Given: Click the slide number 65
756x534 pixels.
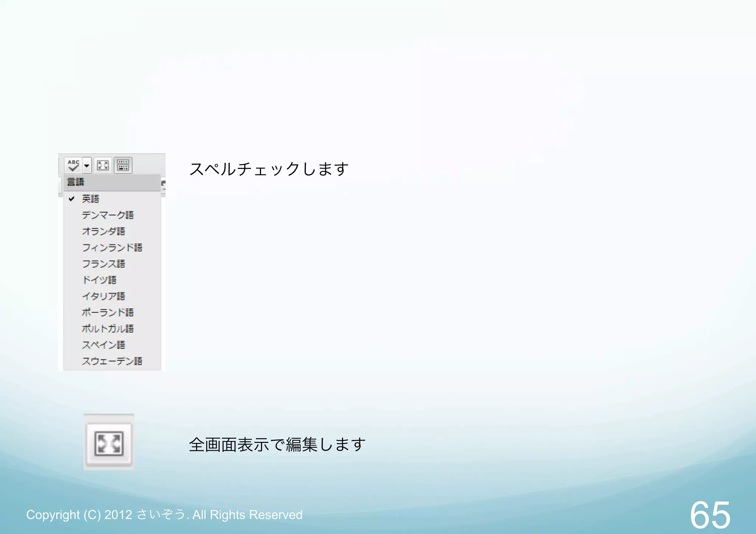Looking at the screenshot, I should point(710,514).
